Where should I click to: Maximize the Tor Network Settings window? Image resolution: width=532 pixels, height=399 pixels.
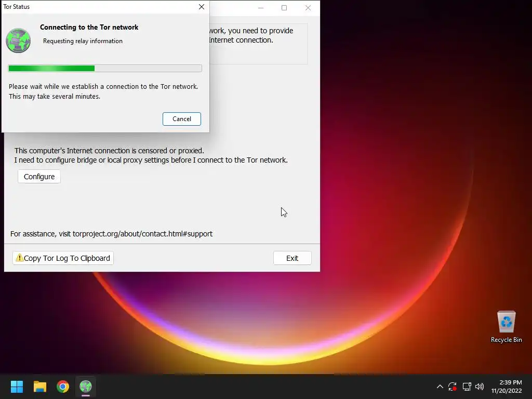[284, 8]
